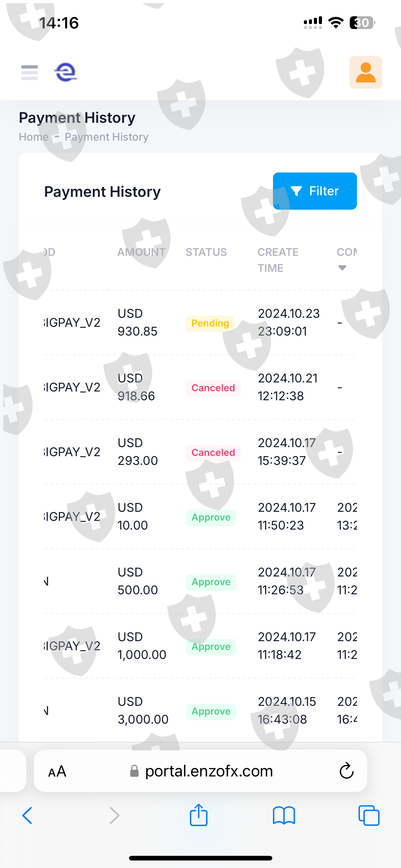Sort by the Amount column header
Viewport: 401px width, 868px height.
[x=141, y=252]
